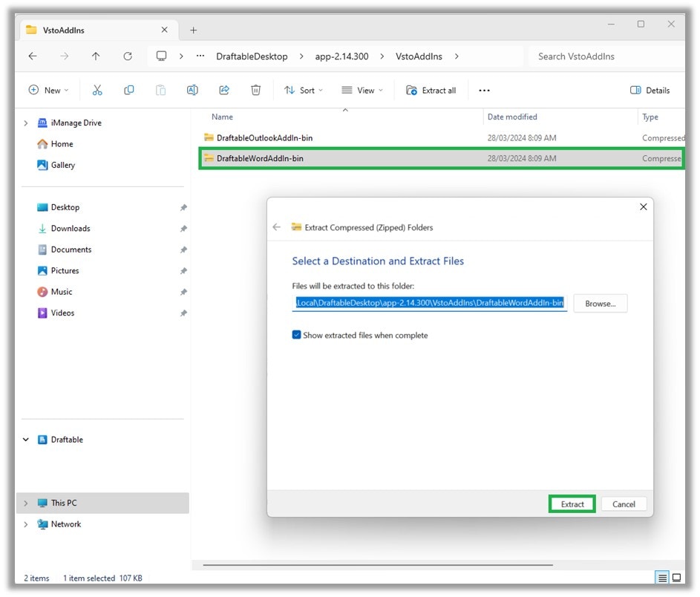Screen dimensions: 700x597
Task: Click Browse to choose a destination folder
Action: (600, 303)
